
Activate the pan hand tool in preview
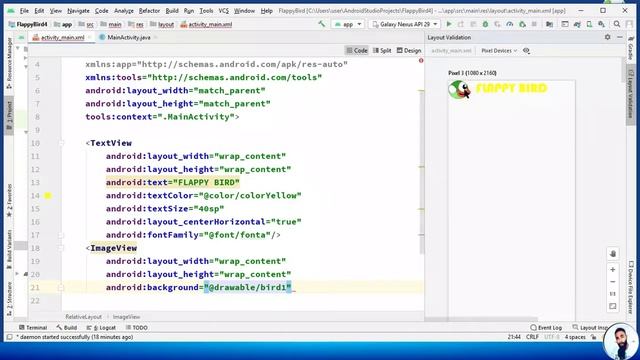click(613, 253)
